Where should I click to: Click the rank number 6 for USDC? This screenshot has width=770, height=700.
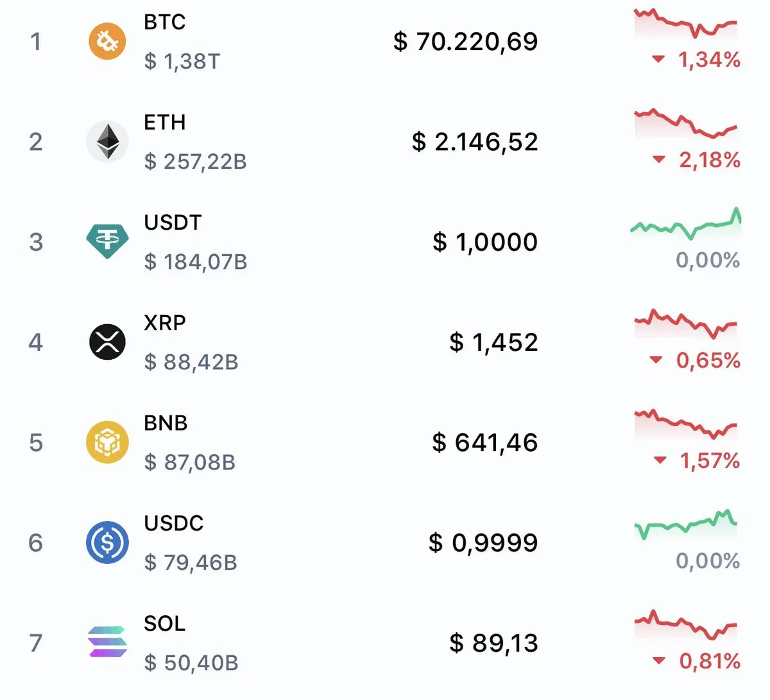pyautogui.click(x=36, y=543)
